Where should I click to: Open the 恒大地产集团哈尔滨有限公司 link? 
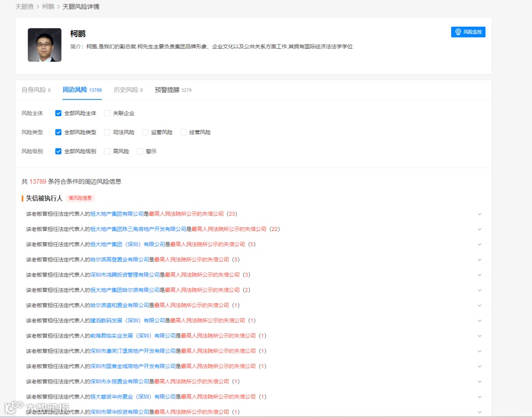[125, 290]
